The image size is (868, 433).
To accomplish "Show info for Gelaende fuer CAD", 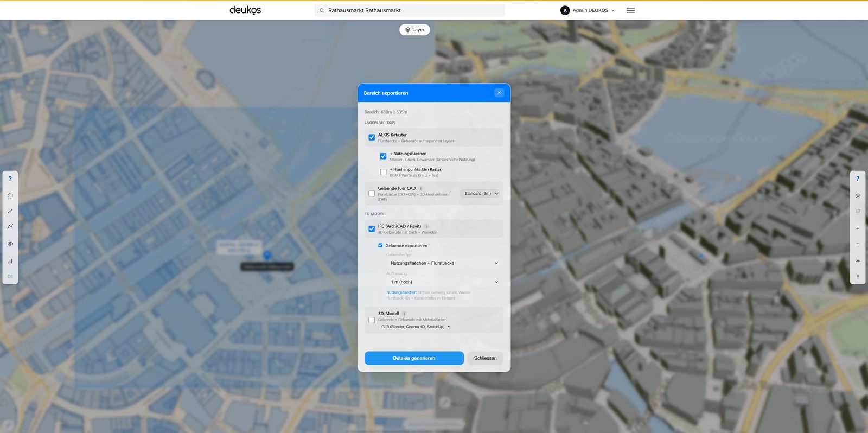I will tap(421, 188).
